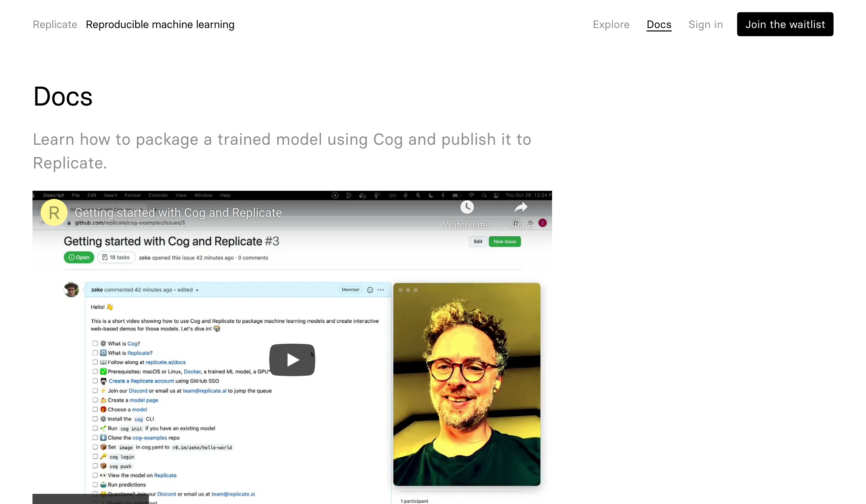Check the 'Install the cog CLI' checkbox
Screen dimensions: 866x504
pyautogui.click(x=95, y=419)
